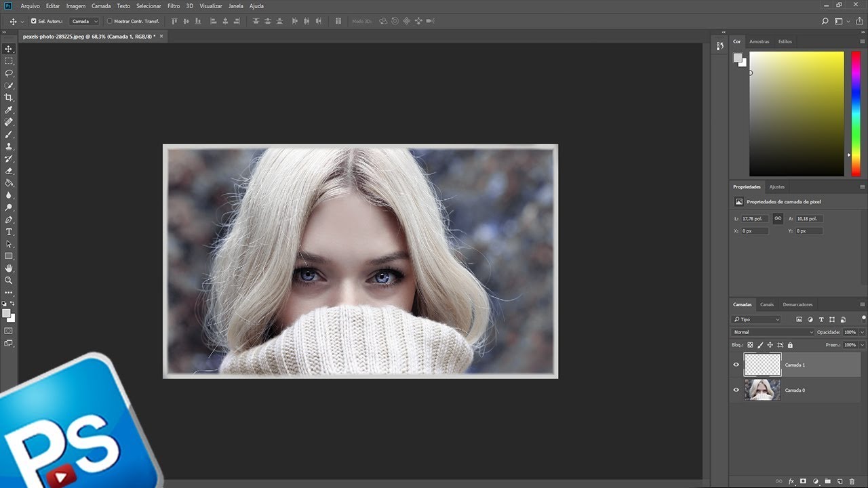Open the Imagem menu
Image resolution: width=868 pixels, height=488 pixels.
click(76, 6)
